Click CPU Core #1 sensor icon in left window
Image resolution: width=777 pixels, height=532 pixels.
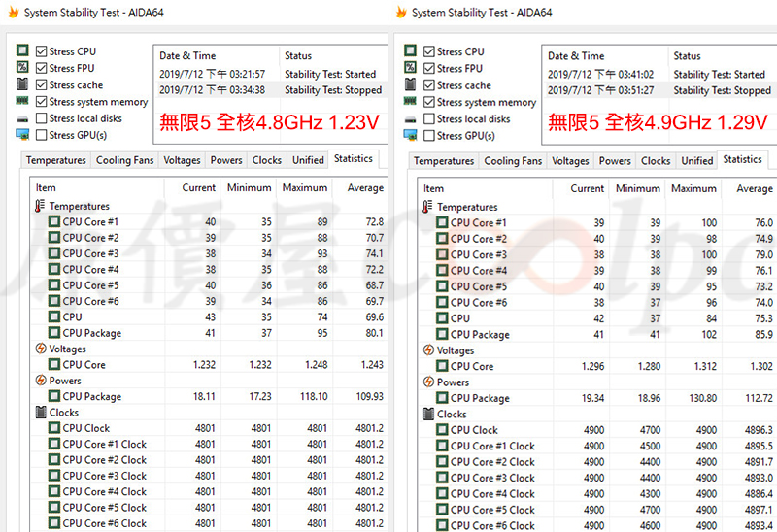click(54, 221)
